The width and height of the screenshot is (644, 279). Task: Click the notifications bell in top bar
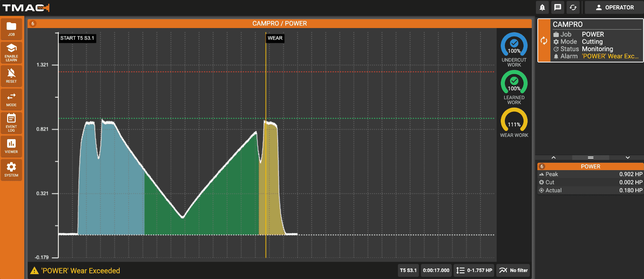(x=542, y=7)
